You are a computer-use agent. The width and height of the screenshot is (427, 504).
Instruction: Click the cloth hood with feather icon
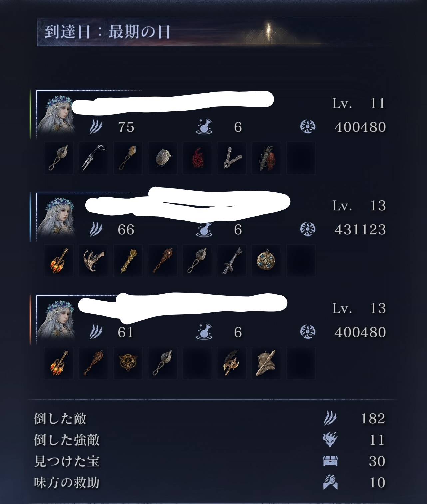[266, 363]
